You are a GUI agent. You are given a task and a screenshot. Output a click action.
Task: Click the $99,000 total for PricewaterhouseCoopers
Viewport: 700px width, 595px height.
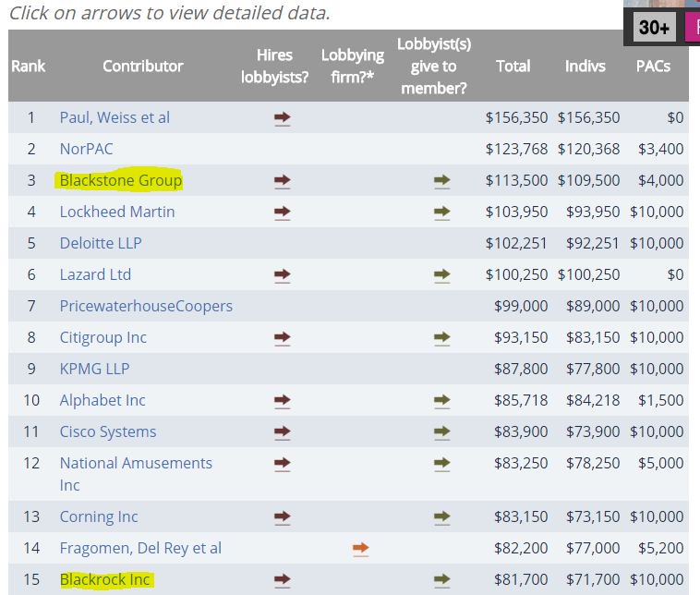pyautogui.click(x=521, y=306)
